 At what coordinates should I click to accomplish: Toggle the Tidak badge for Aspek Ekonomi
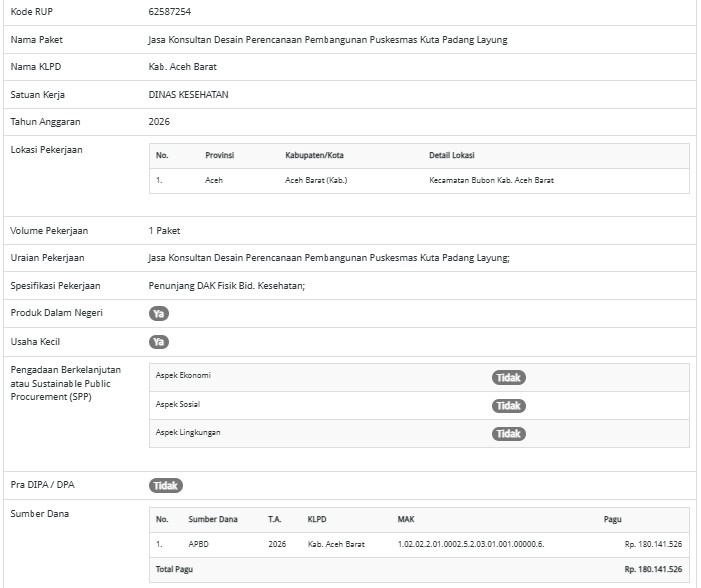tap(508, 377)
